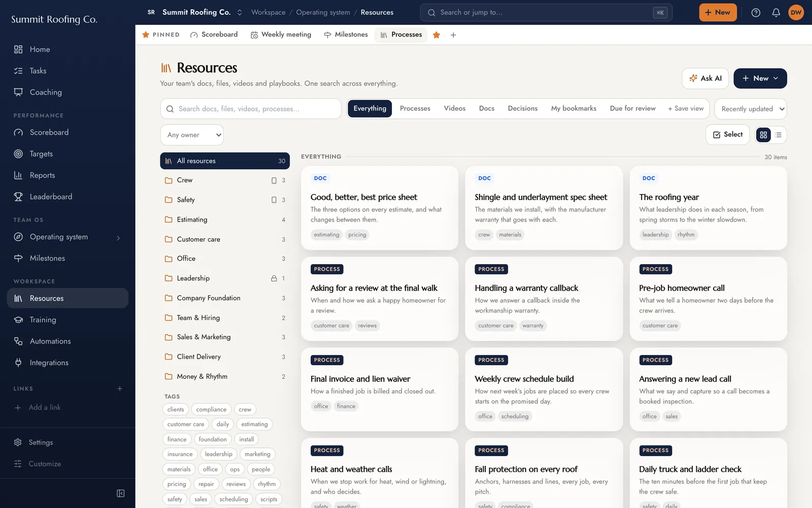Open Integrations in the sidebar
Viewport: 812px width, 508px height.
(x=67, y=362)
